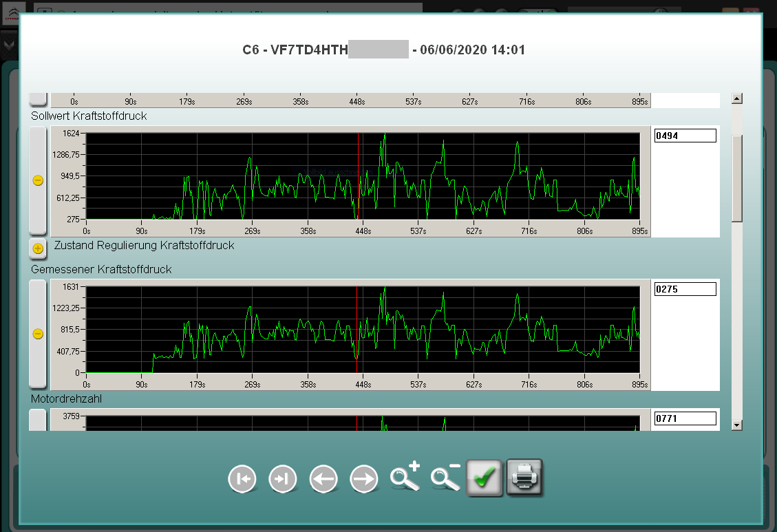Move cursor left with the back arrow
Viewport: 777px width, 532px height.
[323, 479]
